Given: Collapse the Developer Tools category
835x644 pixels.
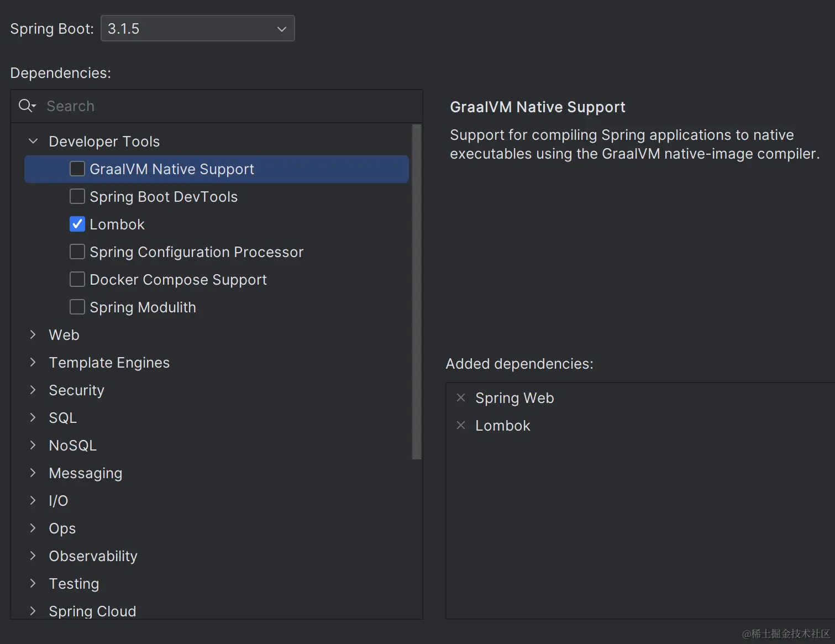Looking at the screenshot, I should coord(33,141).
